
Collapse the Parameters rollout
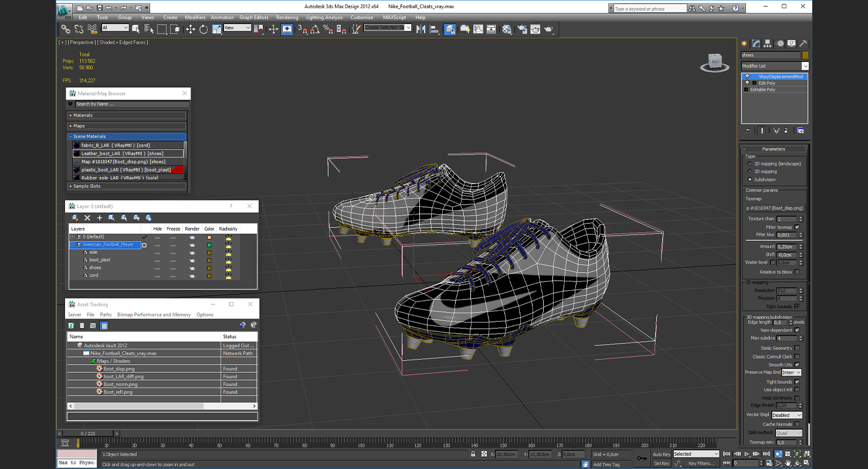coord(774,149)
